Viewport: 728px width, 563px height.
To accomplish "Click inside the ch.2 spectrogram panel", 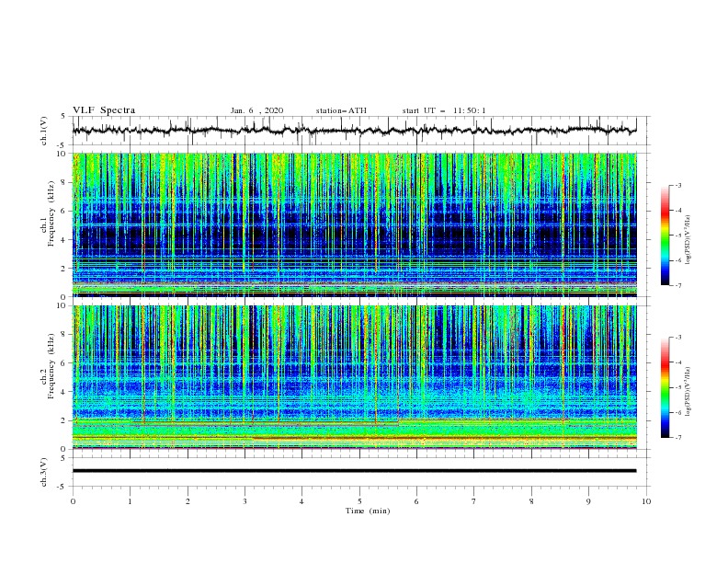I will [x=355, y=377].
